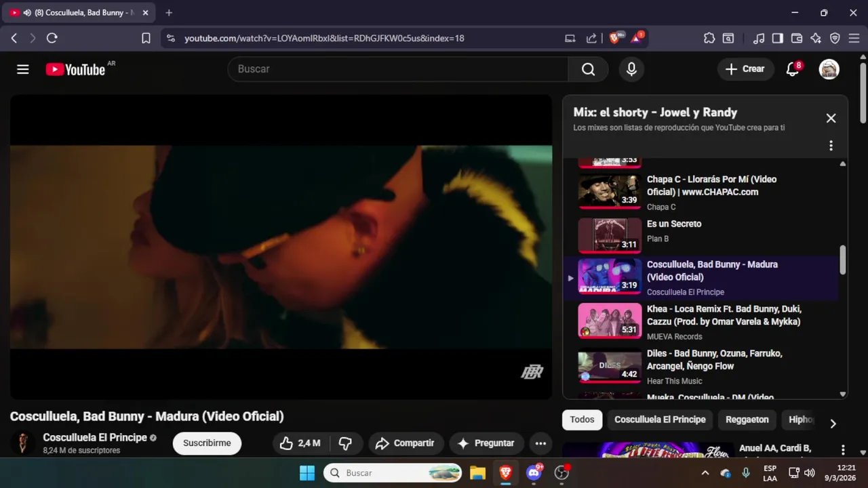Open File Explorer from the taskbar
Screen dimensions: 868x488
click(x=477, y=472)
